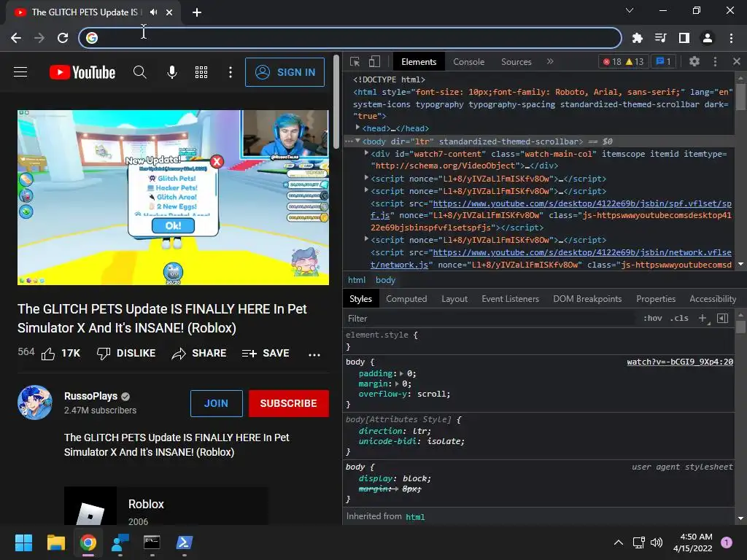The height and width of the screenshot is (560, 747).
Task: Switch to the Styles pane tab
Action: 360,299
